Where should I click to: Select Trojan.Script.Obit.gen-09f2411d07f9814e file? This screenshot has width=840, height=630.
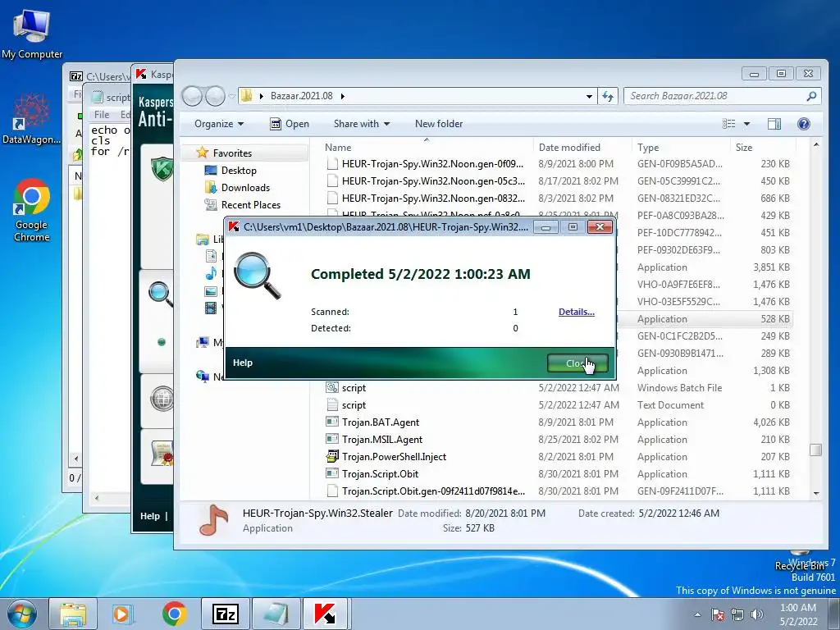(x=433, y=491)
